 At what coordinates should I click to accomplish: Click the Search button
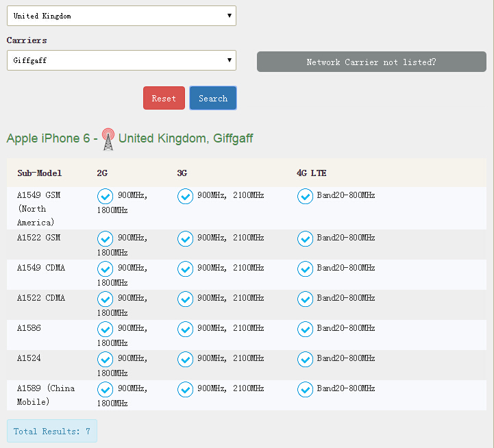(213, 98)
